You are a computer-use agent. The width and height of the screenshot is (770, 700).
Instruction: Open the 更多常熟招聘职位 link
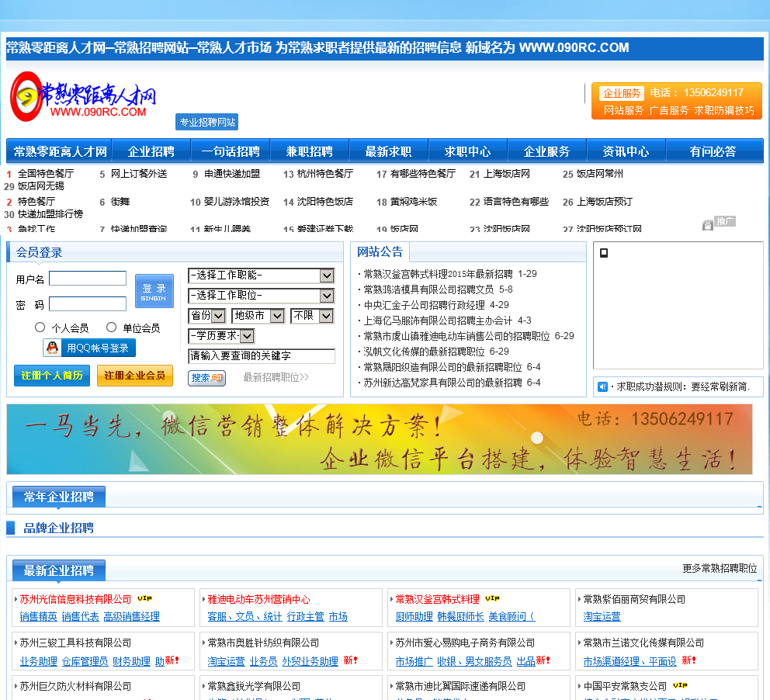point(720,568)
